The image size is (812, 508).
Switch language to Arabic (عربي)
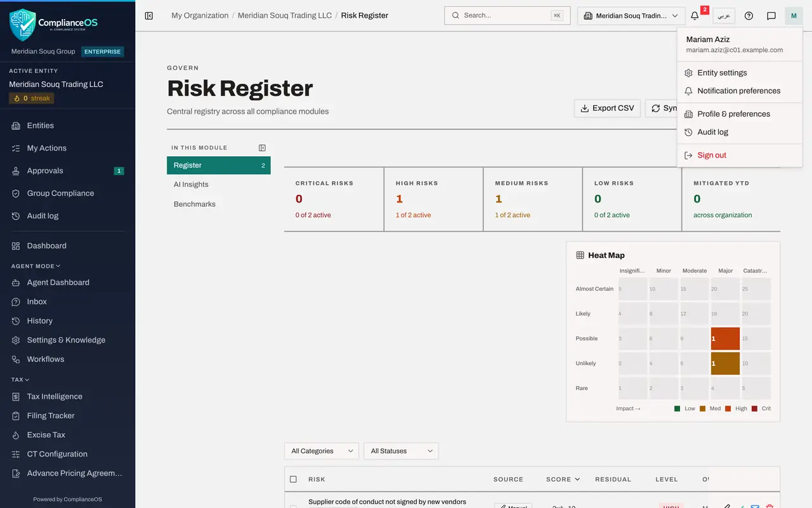tap(724, 16)
